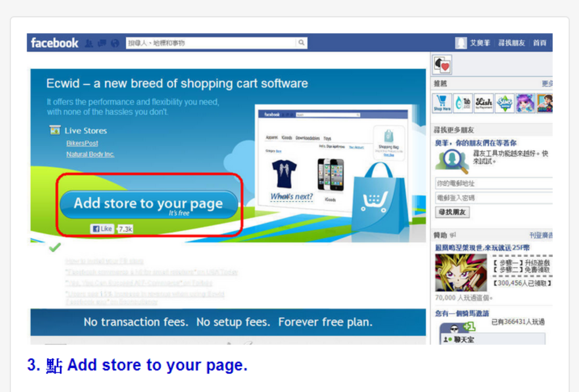Open messages icon in header
Image resolution: width=579 pixels, height=392 pixels.
(102, 43)
